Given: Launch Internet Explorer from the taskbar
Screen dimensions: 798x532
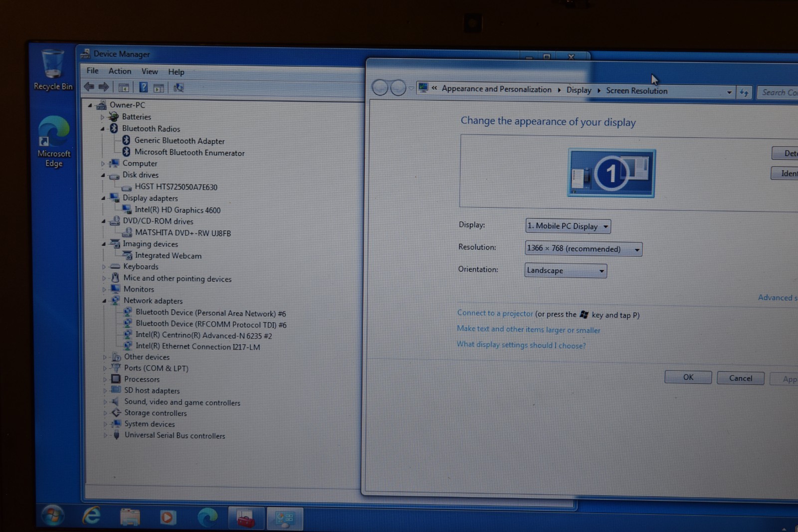Looking at the screenshot, I should (91, 516).
